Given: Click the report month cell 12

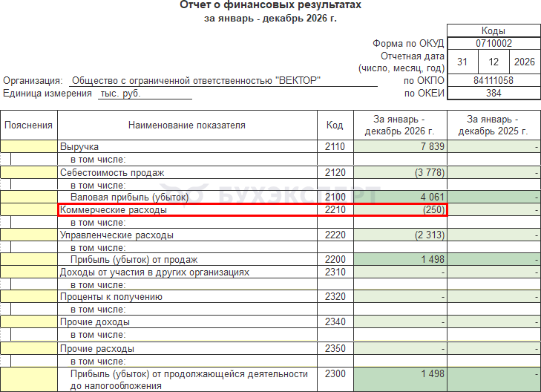Looking at the screenshot, I should pyautogui.click(x=494, y=62).
